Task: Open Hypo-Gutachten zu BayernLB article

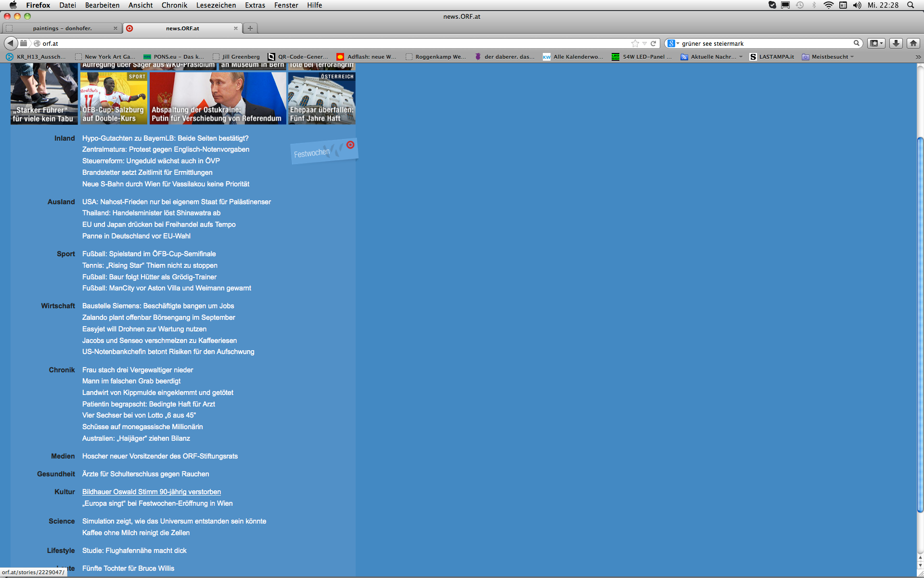Action: click(166, 138)
